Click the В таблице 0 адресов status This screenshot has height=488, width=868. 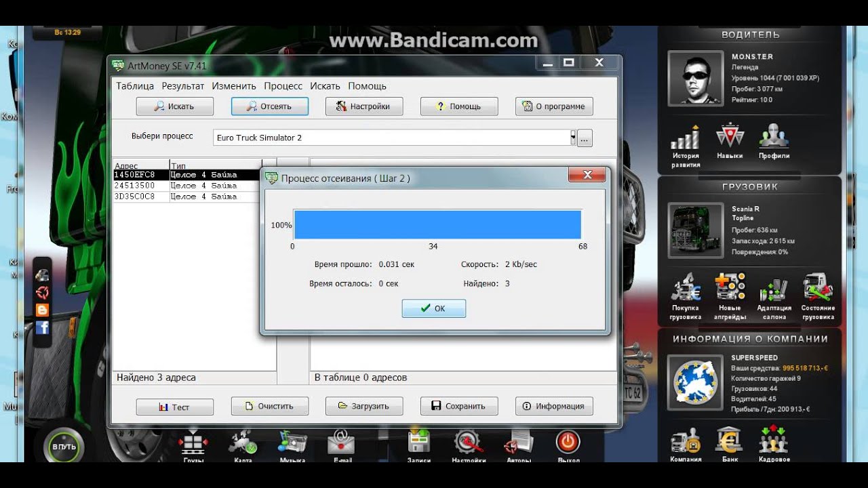(x=361, y=378)
